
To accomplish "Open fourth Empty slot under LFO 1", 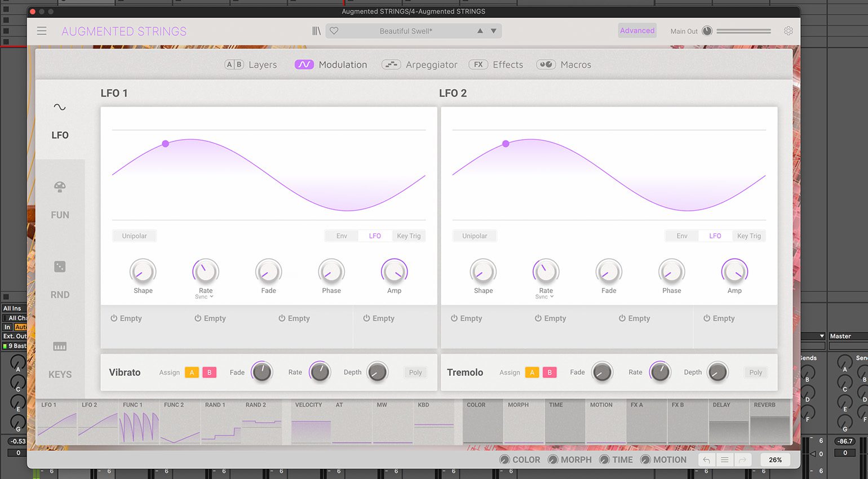I will (379, 318).
